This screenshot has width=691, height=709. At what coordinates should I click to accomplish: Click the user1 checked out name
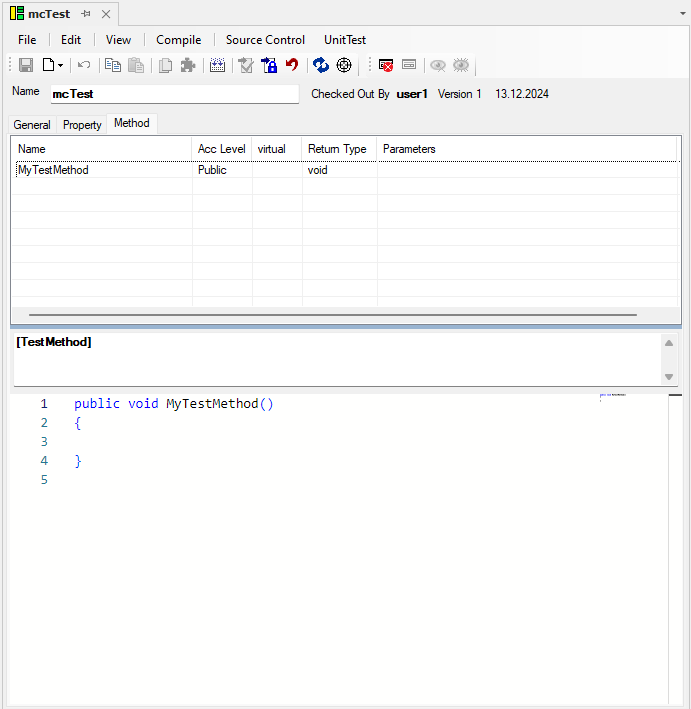click(412, 94)
